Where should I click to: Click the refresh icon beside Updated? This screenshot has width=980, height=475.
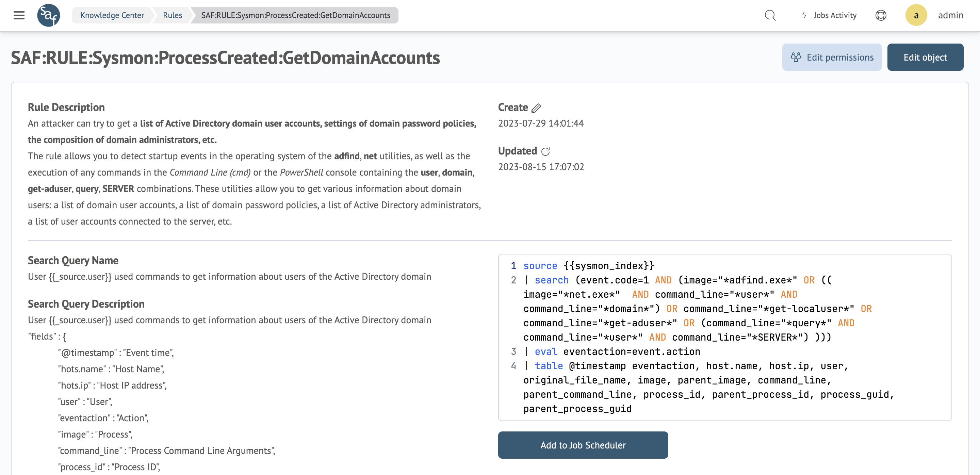(545, 151)
